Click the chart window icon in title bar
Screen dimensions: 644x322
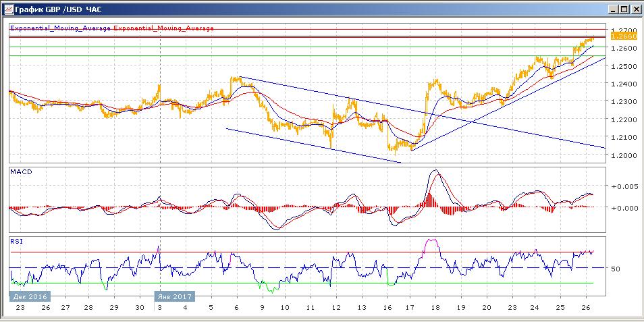click(7, 9)
